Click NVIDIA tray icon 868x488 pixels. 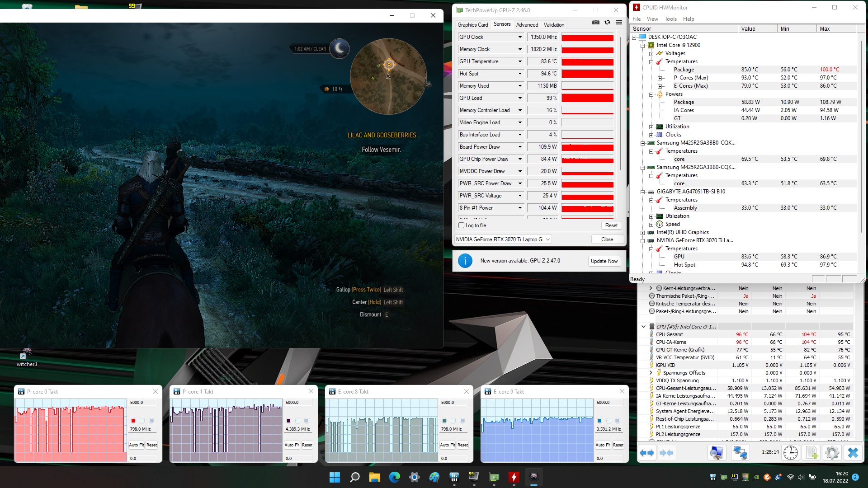click(756, 477)
